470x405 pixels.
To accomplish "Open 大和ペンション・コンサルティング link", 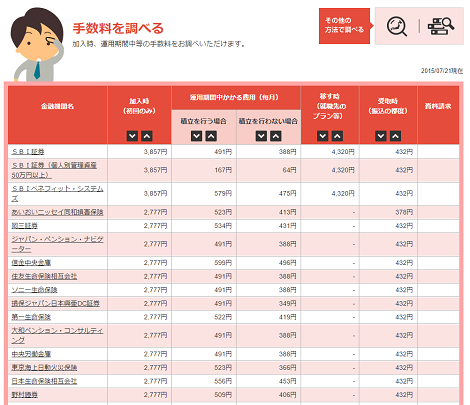I will (x=57, y=335).
